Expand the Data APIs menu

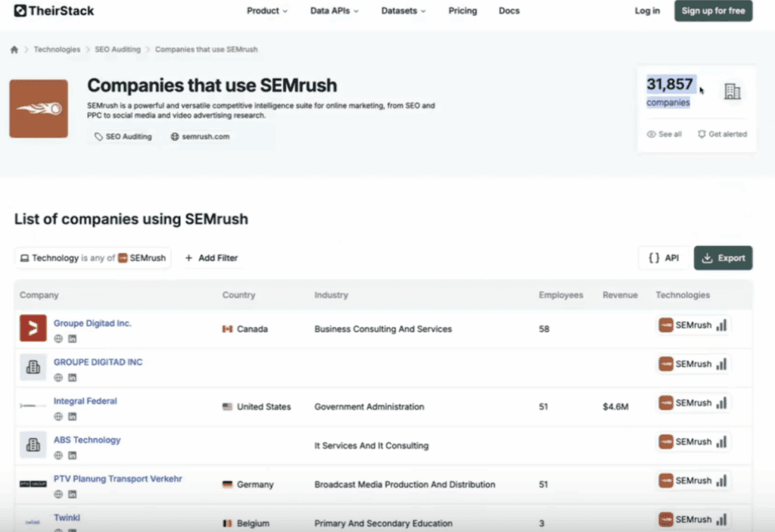[334, 11]
